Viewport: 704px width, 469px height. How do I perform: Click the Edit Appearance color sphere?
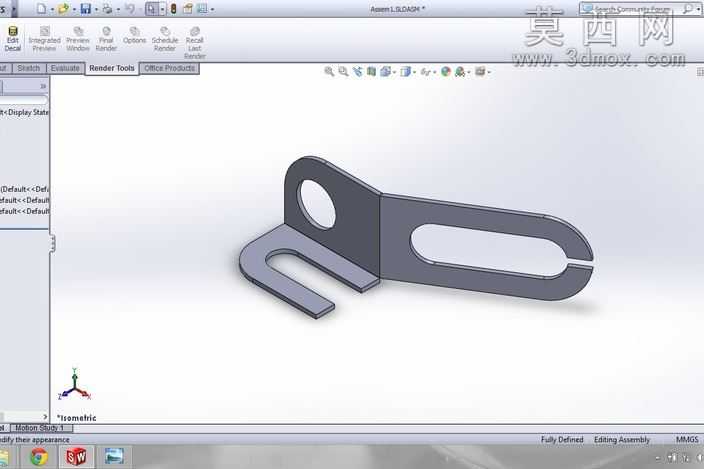click(446, 71)
